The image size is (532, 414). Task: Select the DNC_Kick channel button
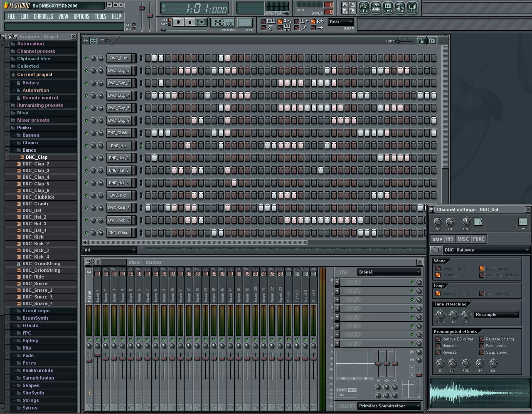pyautogui.click(x=119, y=195)
